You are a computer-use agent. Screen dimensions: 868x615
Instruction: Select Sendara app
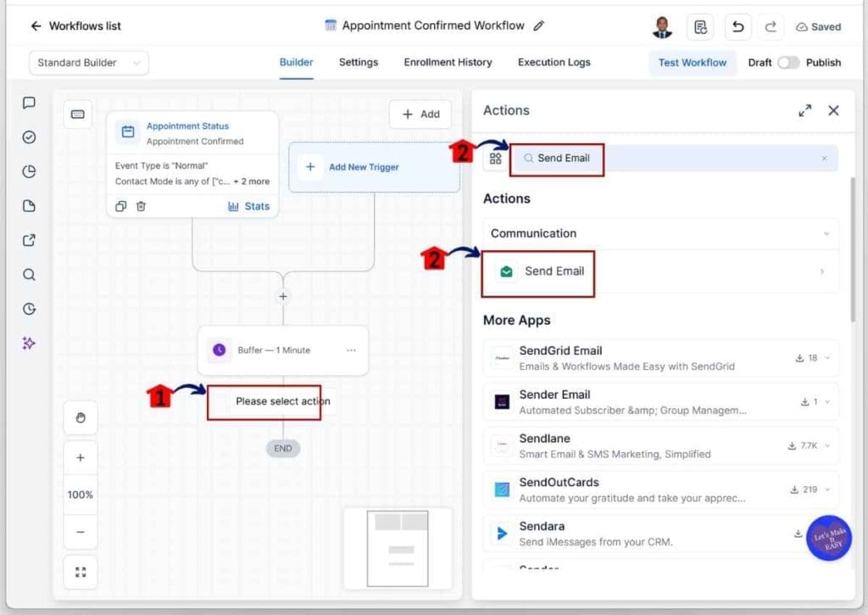pyautogui.click(x=660, y=533)
